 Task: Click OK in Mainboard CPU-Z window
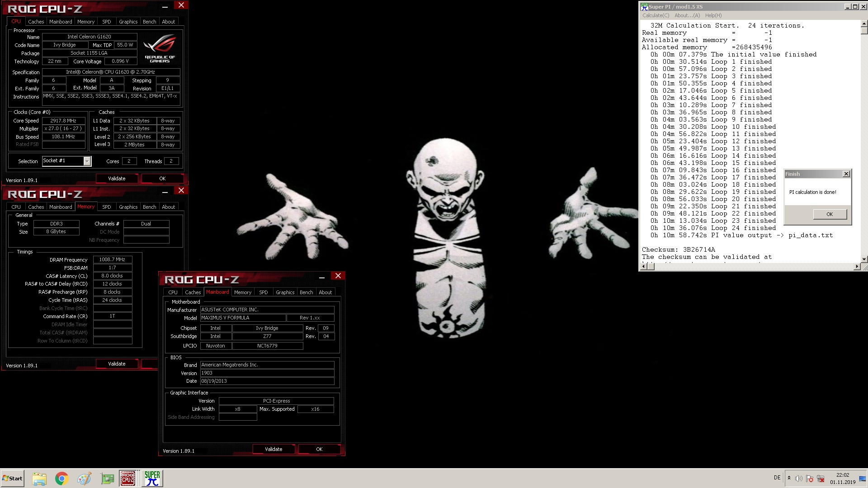[319, 449]
